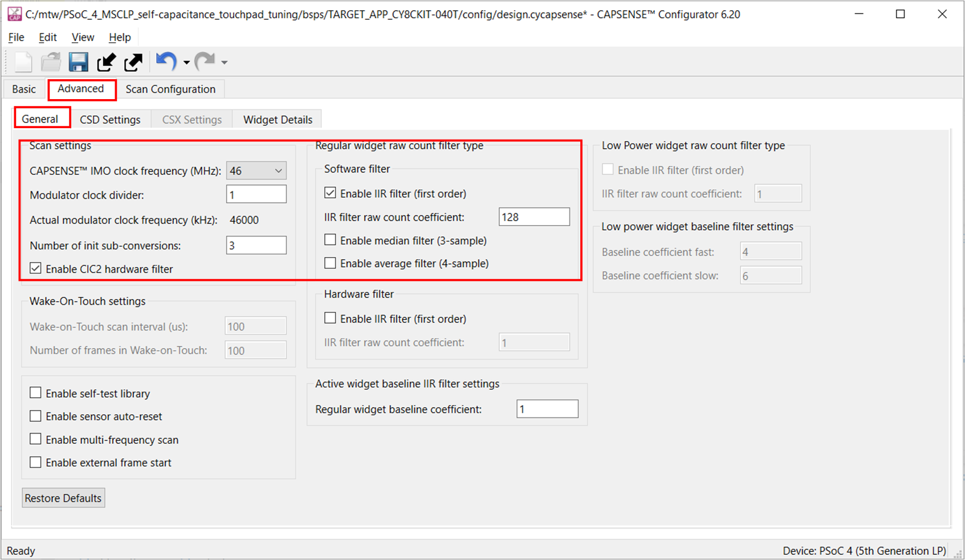Click Number of frames in Wake-on-Touch field
The height and width of the screenshot is (560, 965).
(x=256, y=350)
